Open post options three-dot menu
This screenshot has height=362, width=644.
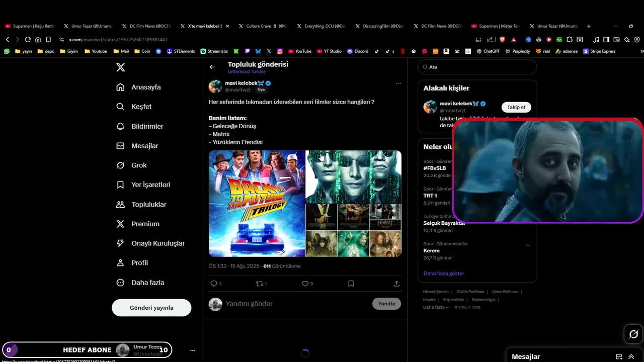pos(398,83)
